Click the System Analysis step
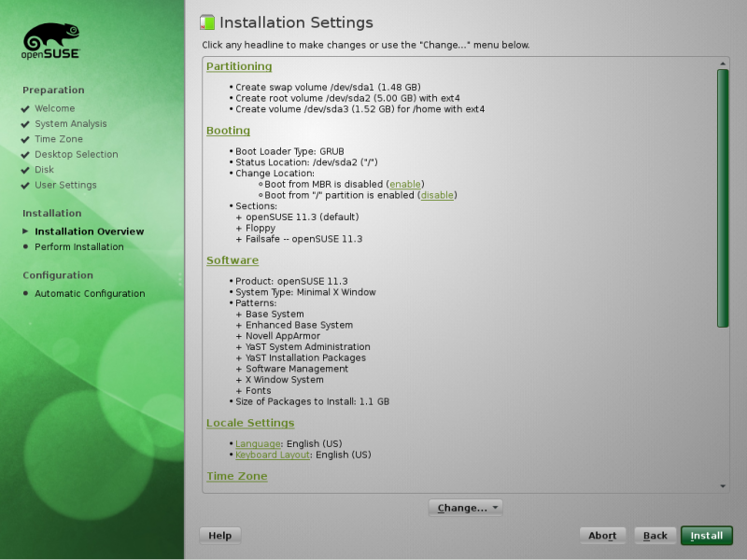This screenshot has width=747, height=560. 71,124
